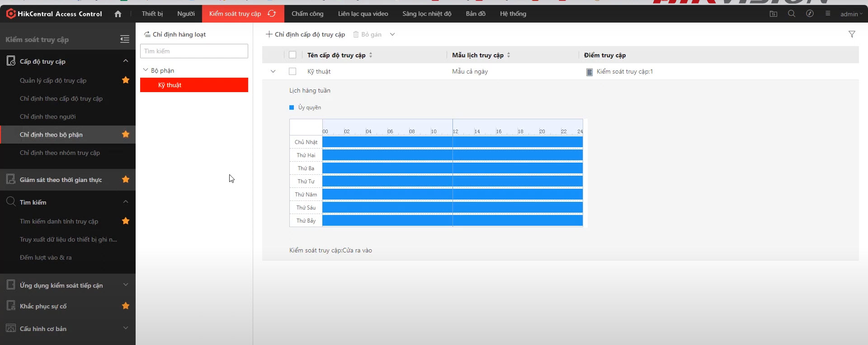Click the star beside Giám sát theo thời gian thực

point(126,180)
